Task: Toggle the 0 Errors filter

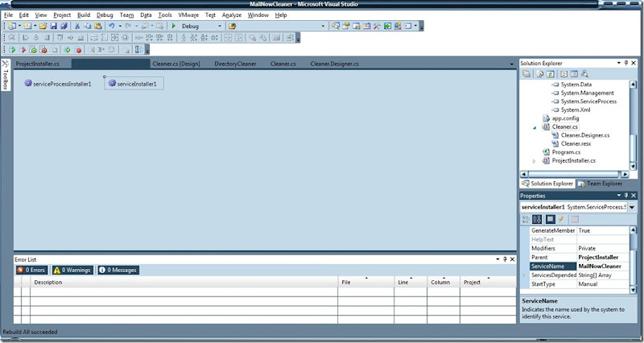Action: tap(33, 271)
